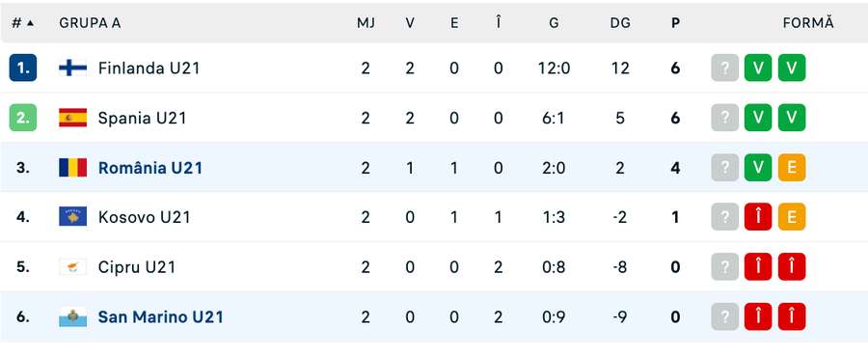The width and height of the screenshot is (868, 355).
Task: Click the green rank 2 badge
Action: (x=23, y=118)
